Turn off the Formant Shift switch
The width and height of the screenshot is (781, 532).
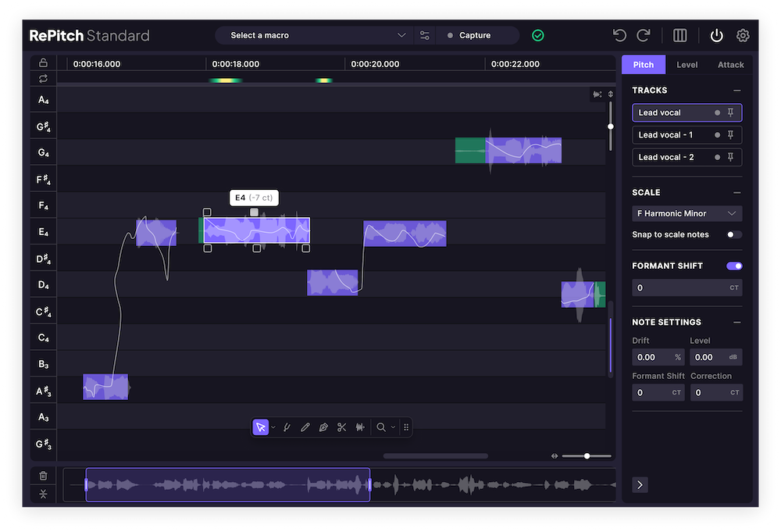[733, 266]
